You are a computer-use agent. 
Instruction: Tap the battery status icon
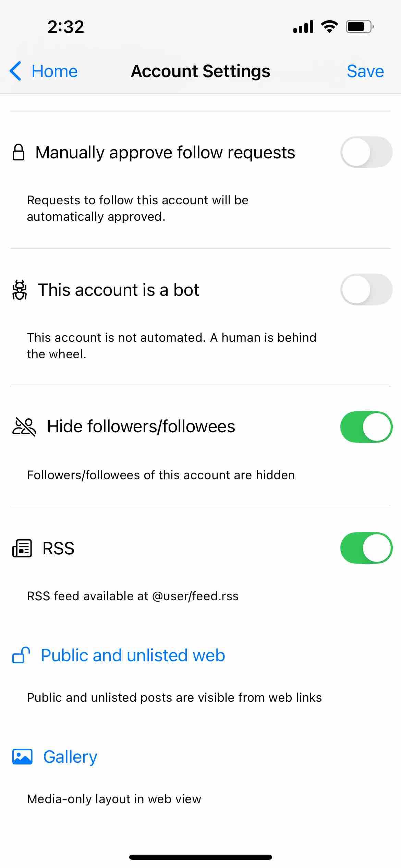click(x=359, y=27)
